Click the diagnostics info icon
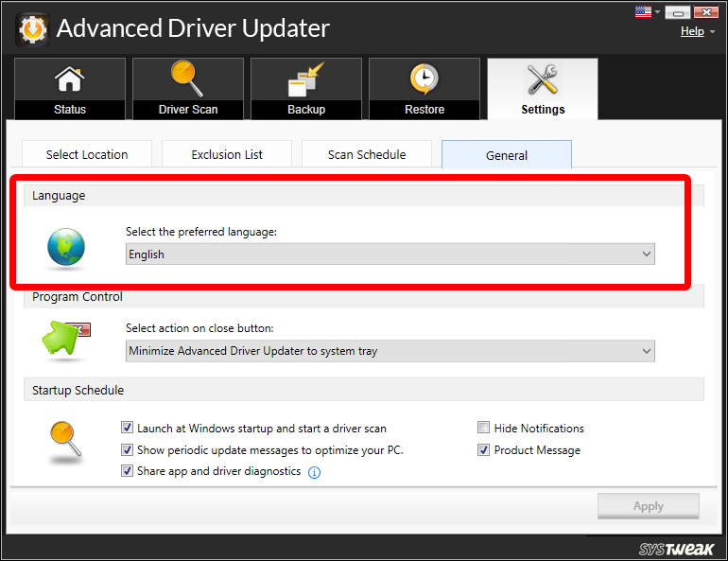728x561 pixels. pyautogui.click(x=314, y=472)
